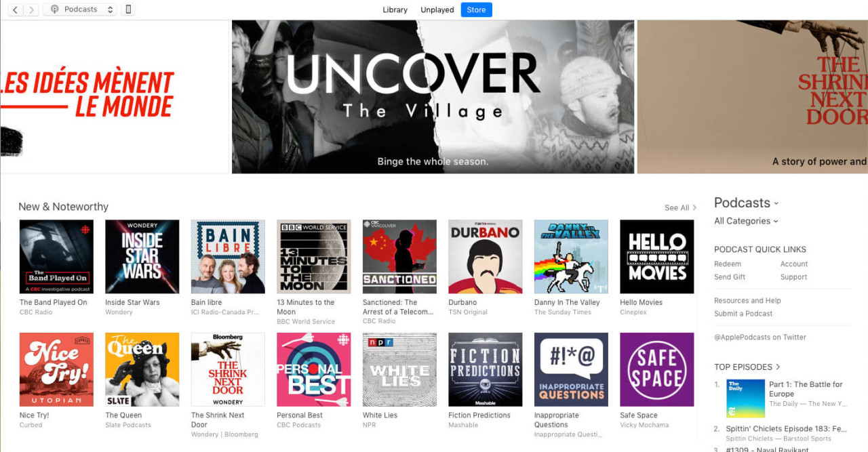Image resolution: width=868 pixels, height=452 pixels.
Task: Open @ApplePodcasts on Twitter
Action: tap(759, 337)
